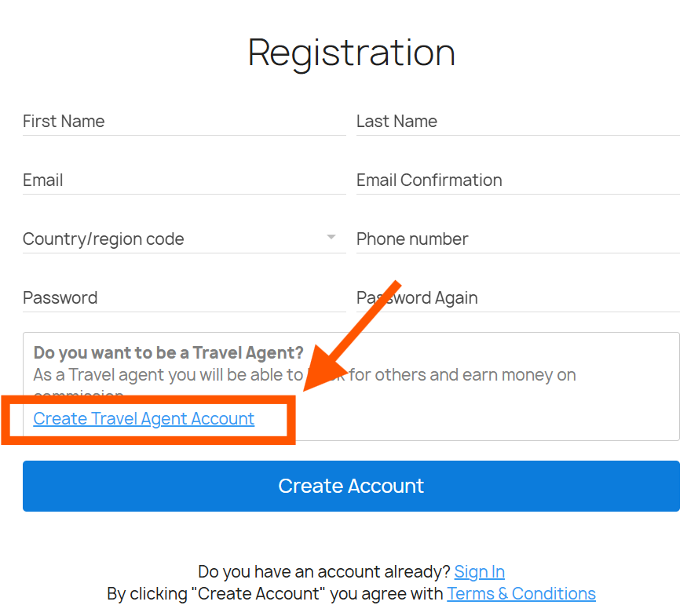Image resolution: width=698 pixels, height=616 pixels.
Task: Click the First Name input field
Action: (184, 122)
